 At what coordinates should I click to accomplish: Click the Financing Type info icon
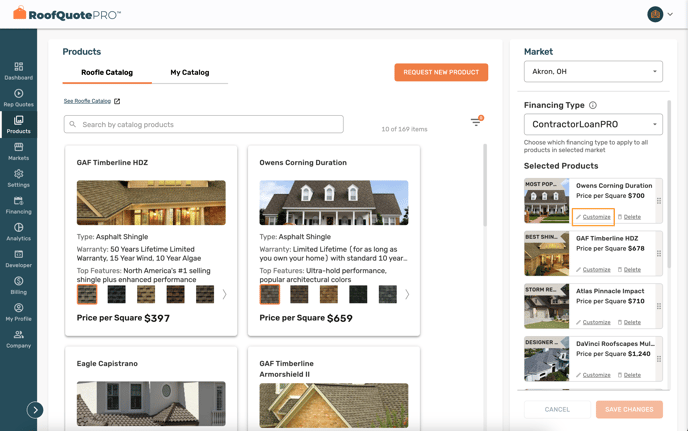[x=593, y=105]
